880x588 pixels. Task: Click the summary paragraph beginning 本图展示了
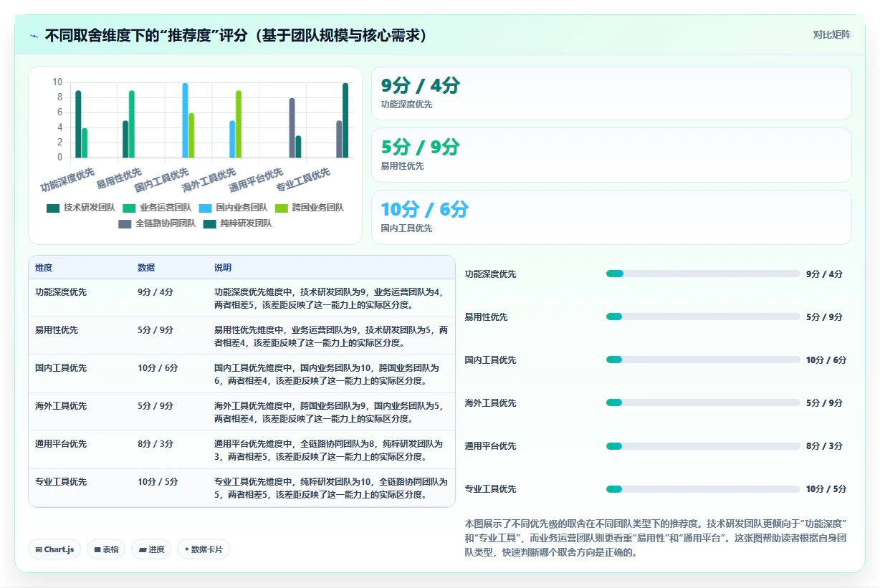click(x=656, y=538)
